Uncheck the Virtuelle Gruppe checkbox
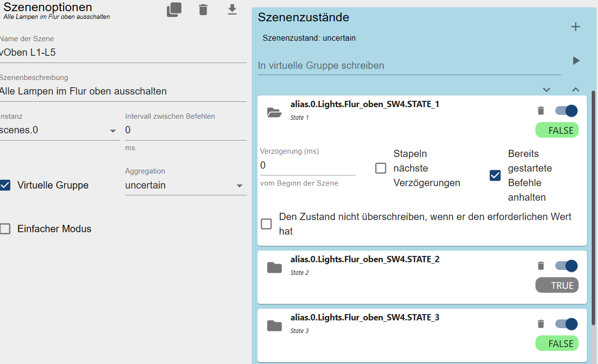 (5, 185)
